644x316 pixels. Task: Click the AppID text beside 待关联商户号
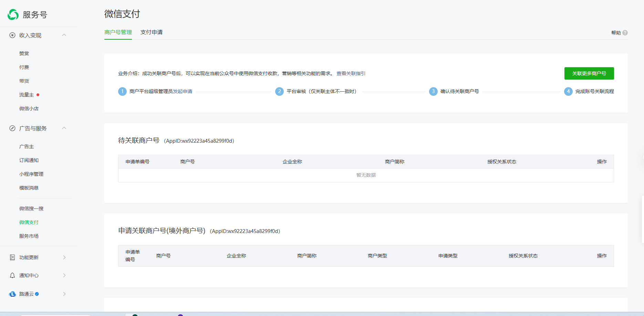click(199, 141)
